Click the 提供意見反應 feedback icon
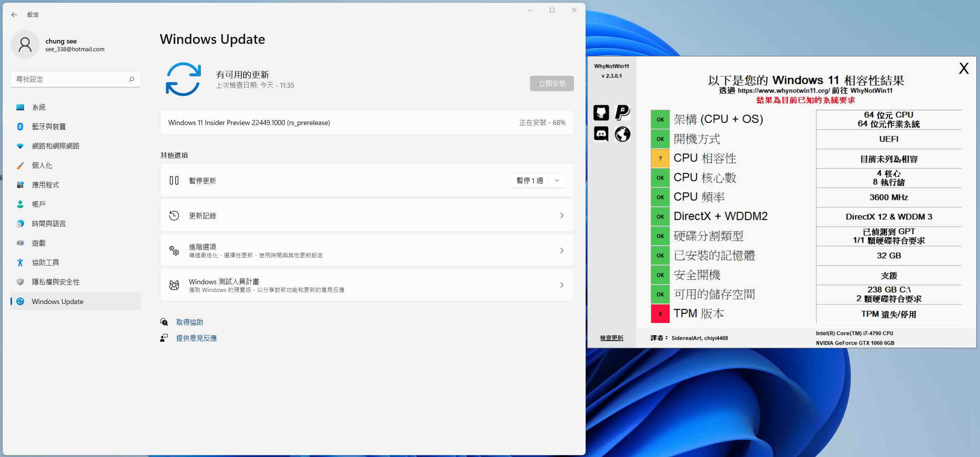The height and width of the screenshot is (457, 980). (164, 338)
